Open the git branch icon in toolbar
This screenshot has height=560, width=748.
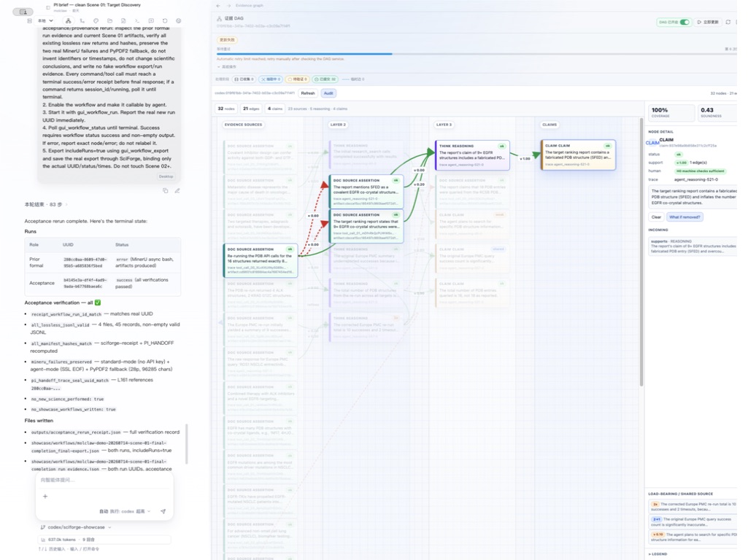[x=82, y=21]
